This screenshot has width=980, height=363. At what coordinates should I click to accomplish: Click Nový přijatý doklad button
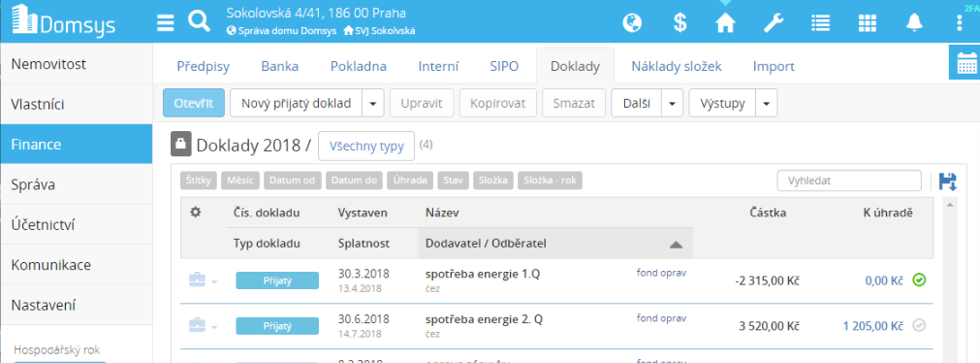point(297,103)
